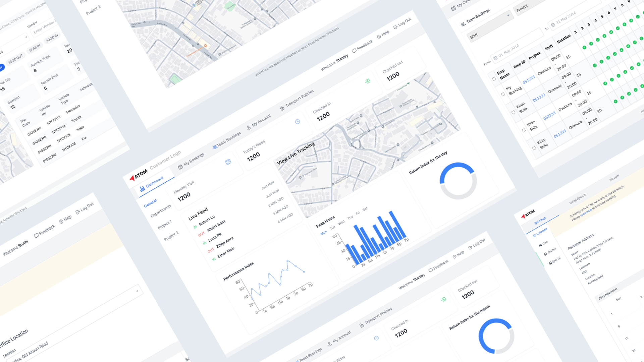Image resolution: width=644 pixels, height=362 pixels.
Task: Click the people icon beside the Team Bookings heading
Action: tap(463, 24)
